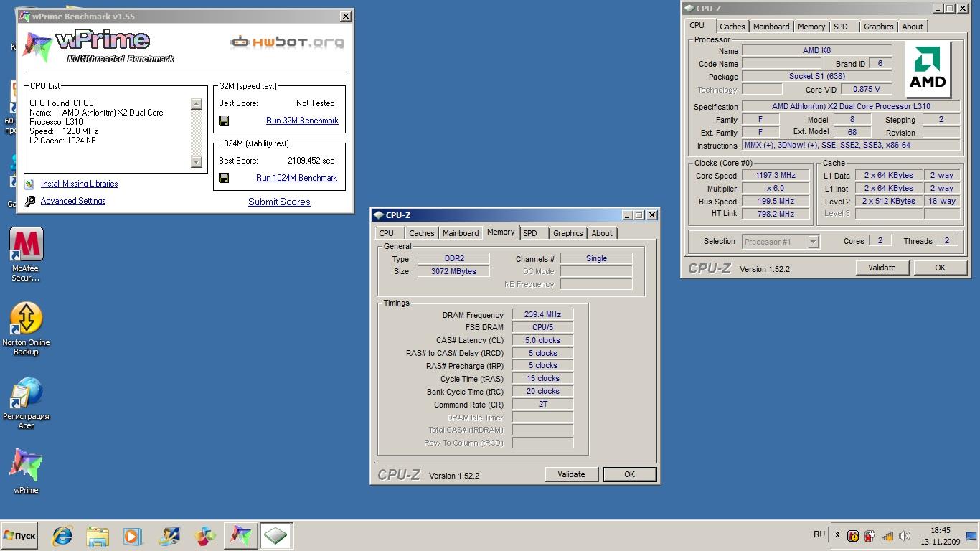
Task: Click the 18:45 clock in the taskbar
Action: 941,531
